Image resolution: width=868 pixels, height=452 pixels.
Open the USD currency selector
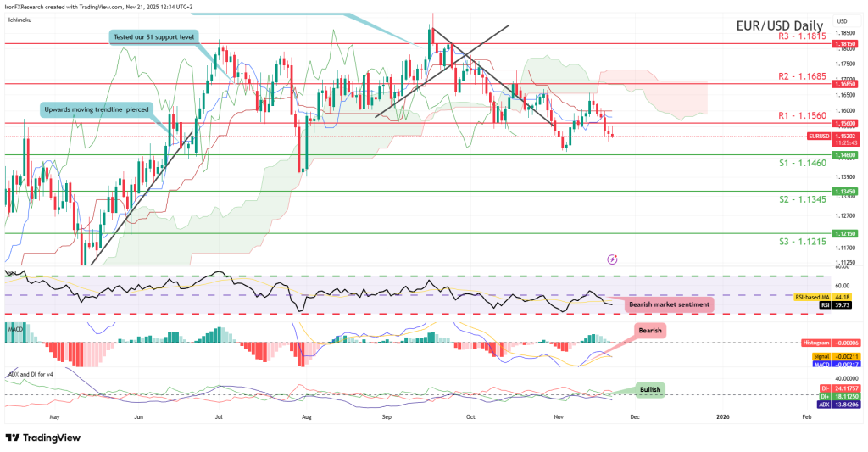click(842, 20)
